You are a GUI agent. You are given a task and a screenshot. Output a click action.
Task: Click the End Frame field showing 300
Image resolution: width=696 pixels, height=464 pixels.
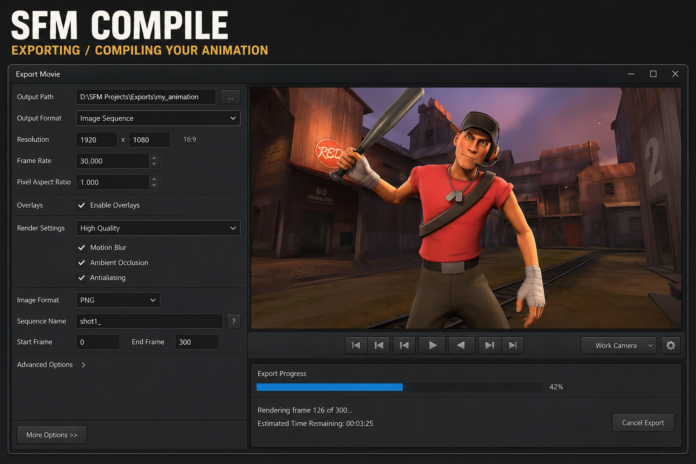197,342
